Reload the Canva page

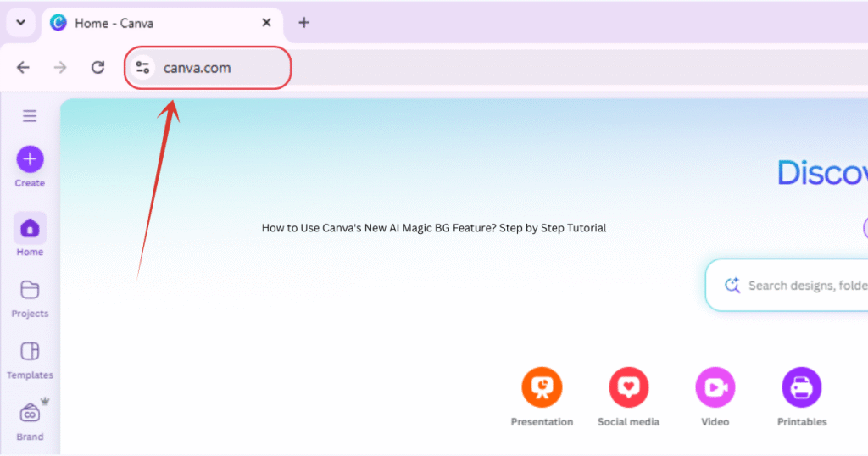98,68
